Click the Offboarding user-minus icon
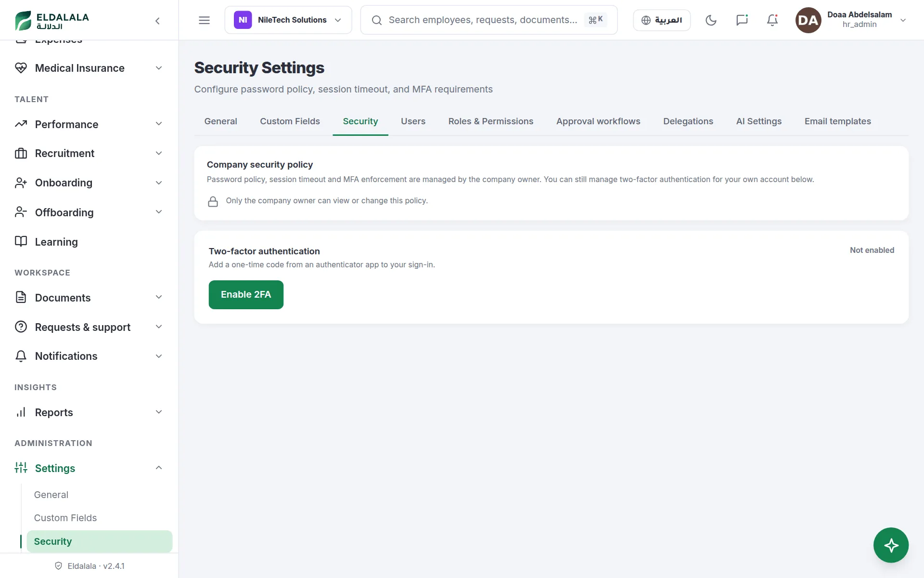 pyautogui.click(x=21, y=212)
